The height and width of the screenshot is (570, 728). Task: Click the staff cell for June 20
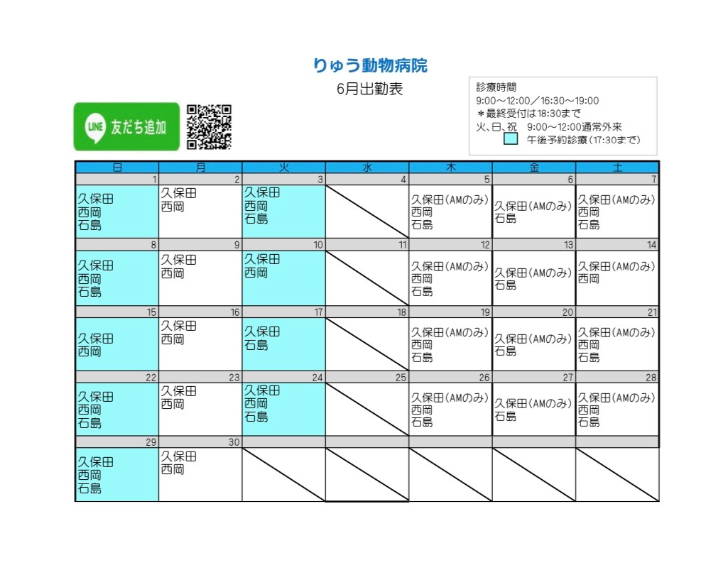534,344
